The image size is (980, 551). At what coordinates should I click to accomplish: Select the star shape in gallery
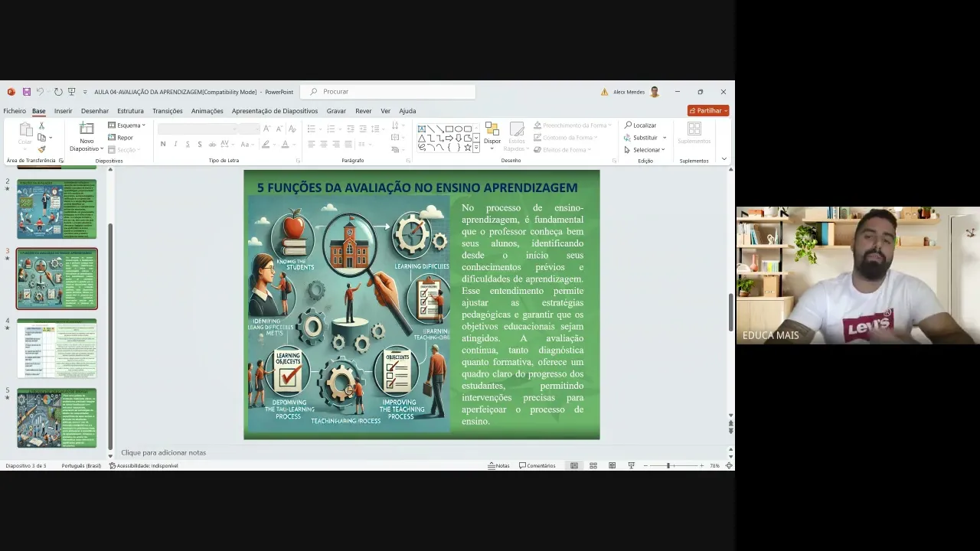pyautogui.click(x=468, y=147)
